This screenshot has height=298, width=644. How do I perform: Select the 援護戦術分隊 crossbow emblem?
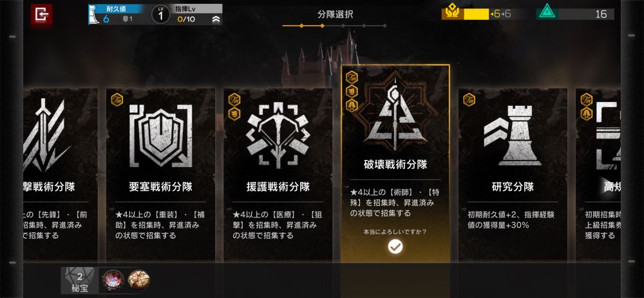(278, 135)
